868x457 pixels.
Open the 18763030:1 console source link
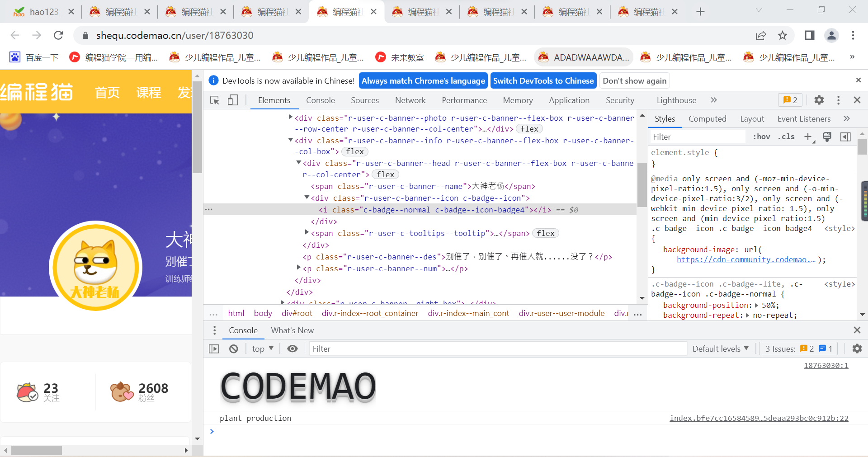click(x=826, y=365)
